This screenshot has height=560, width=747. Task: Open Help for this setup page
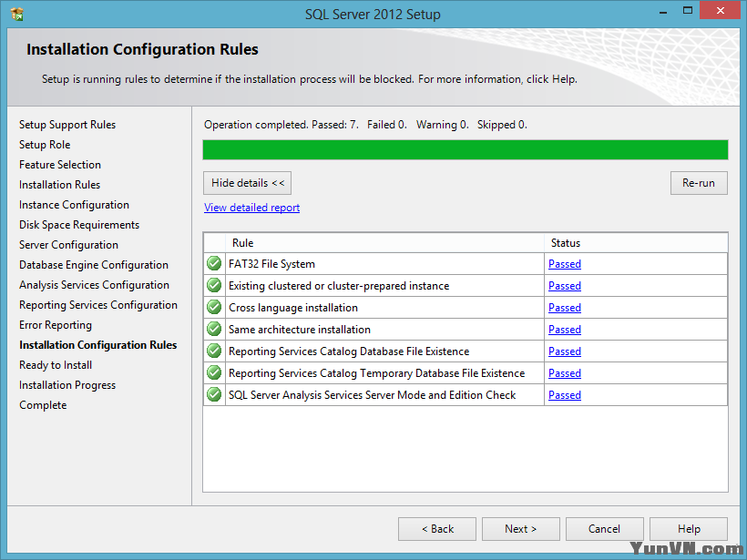(x=689, y=529)
